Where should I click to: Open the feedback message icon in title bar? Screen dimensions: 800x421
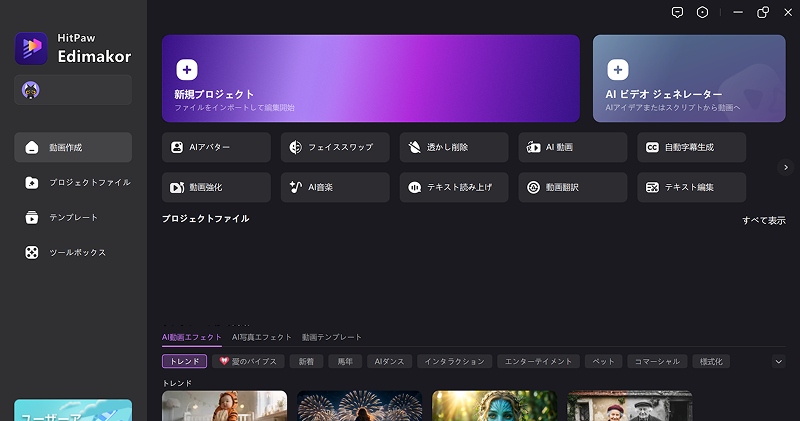677,13
